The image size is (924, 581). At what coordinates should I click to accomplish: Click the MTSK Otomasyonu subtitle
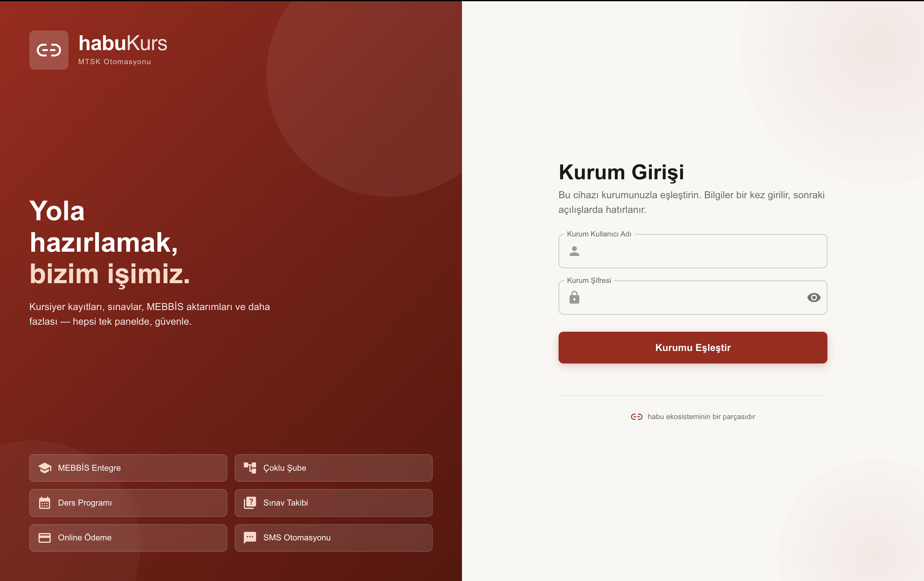pos(114,62)
